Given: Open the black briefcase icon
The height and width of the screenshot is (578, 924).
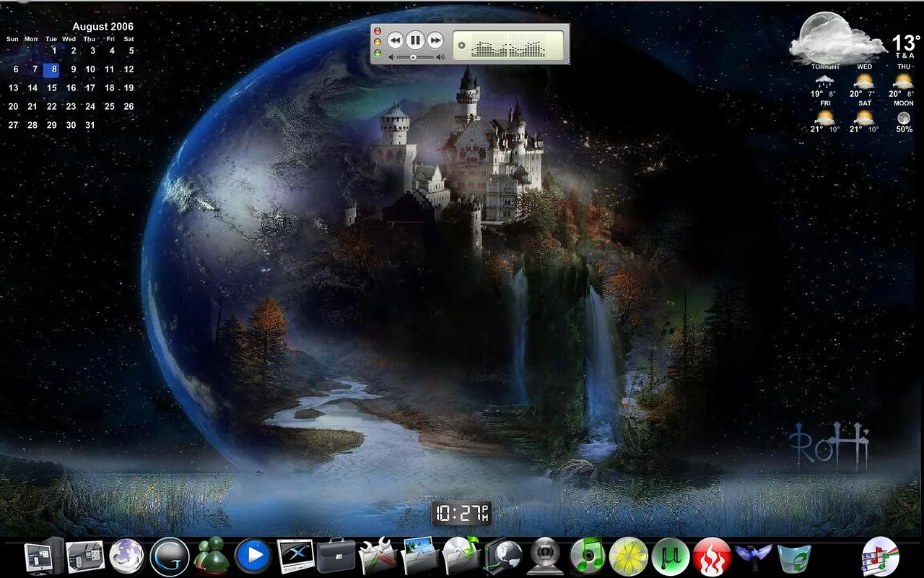Looking at the screenshot, I should 336,557.
